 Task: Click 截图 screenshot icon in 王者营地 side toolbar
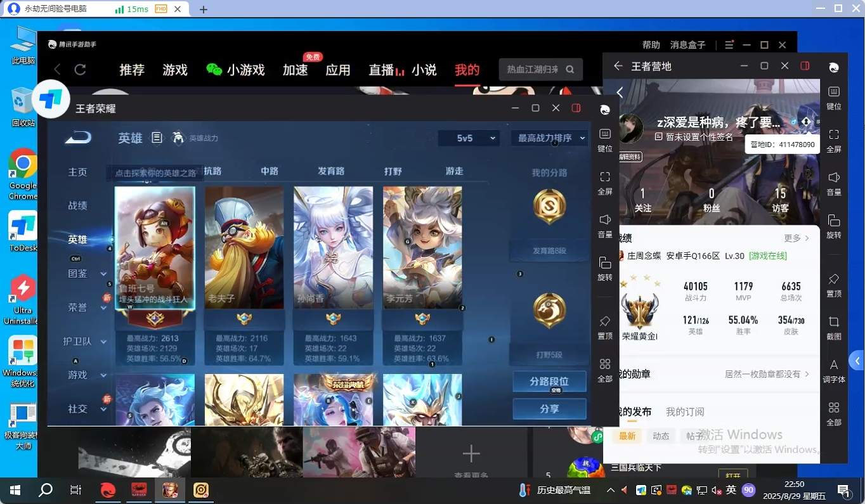point(834,321)
